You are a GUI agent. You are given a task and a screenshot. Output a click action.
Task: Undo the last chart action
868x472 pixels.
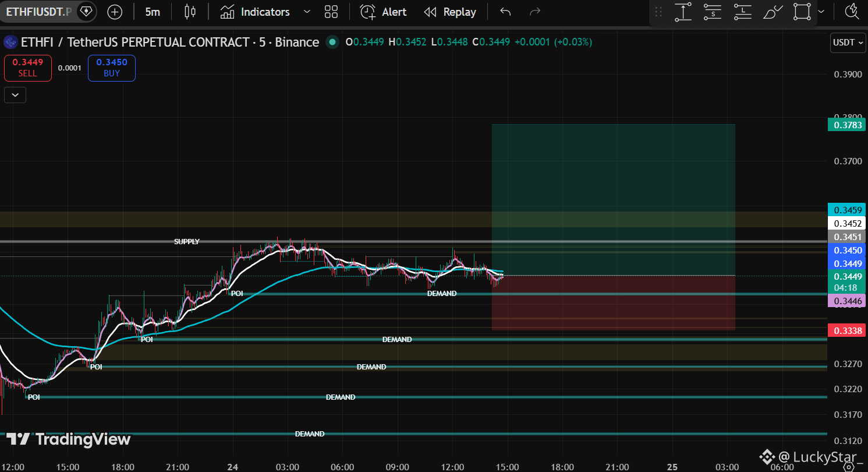505,12
